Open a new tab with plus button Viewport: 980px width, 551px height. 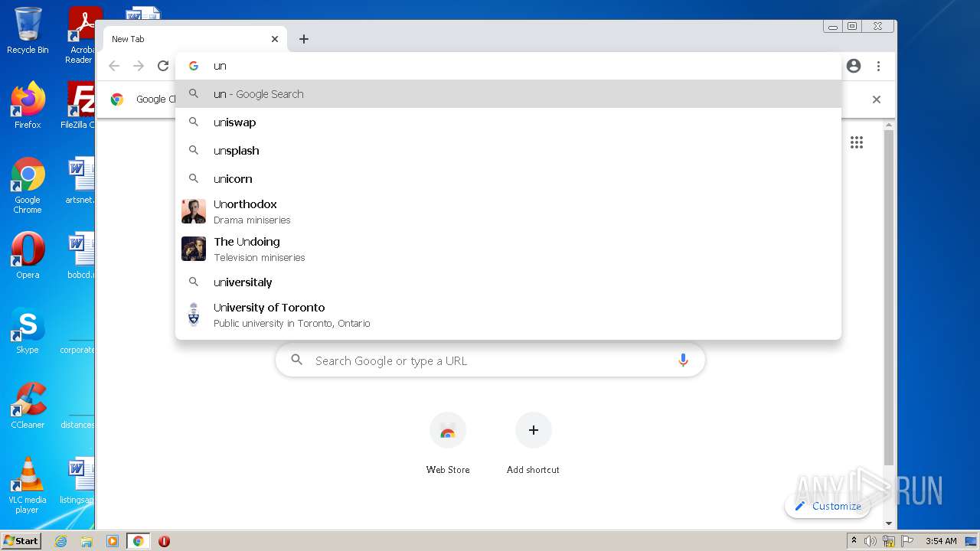point(304,39)
